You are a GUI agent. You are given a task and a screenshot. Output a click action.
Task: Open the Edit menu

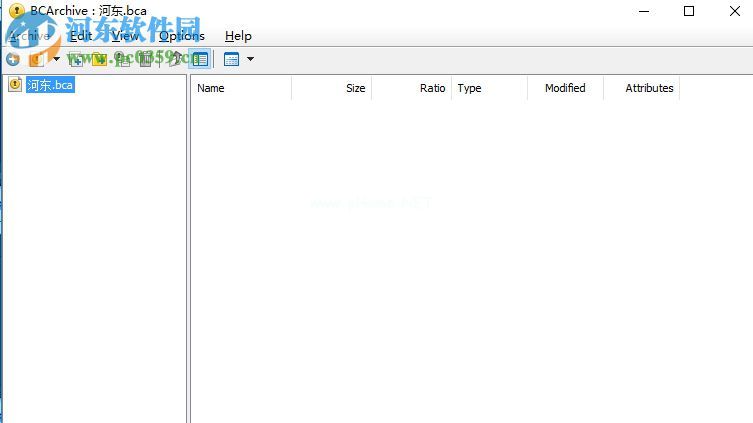click(x=81, y=36)
